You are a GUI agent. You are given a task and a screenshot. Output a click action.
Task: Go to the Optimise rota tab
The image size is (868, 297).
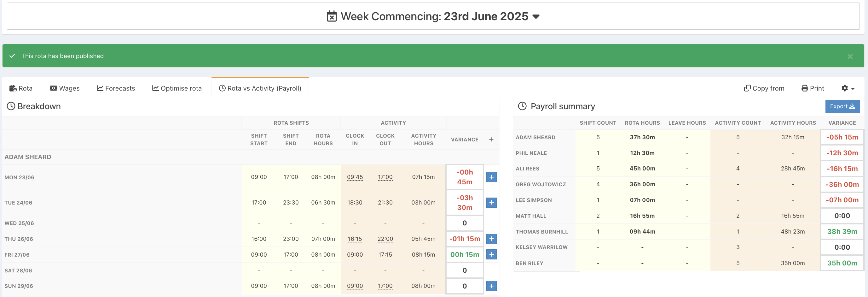point(177,88)
